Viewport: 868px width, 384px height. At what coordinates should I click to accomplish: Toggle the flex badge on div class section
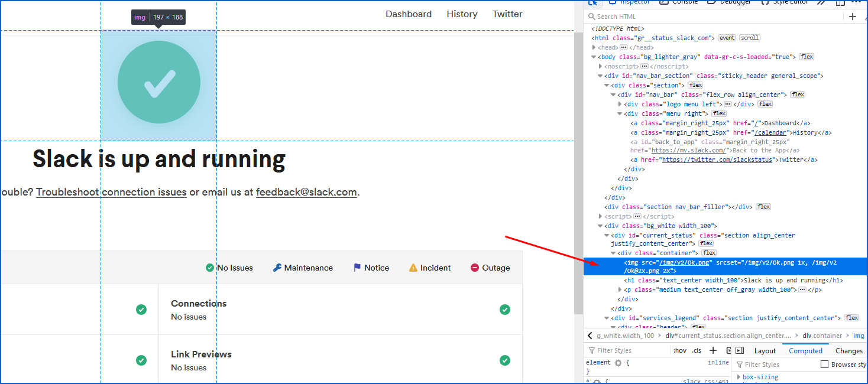[x=695, y=85]
